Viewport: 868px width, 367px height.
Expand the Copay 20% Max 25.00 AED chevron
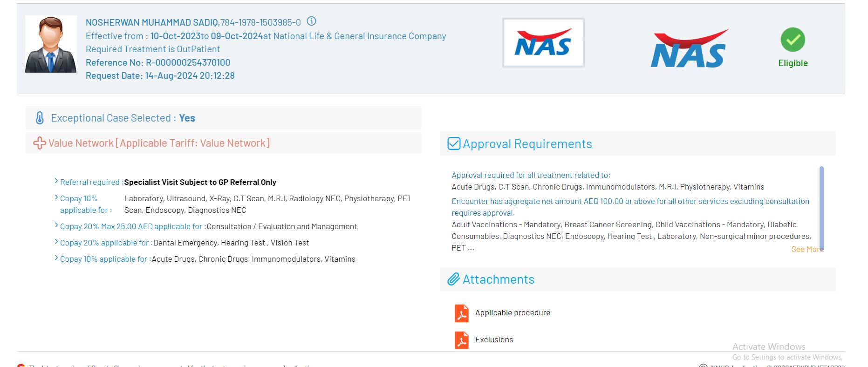[x=56, y=225]
